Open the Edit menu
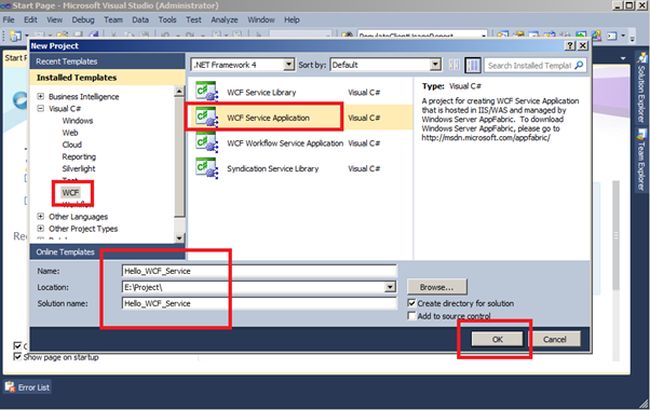This screenshot has width=650, height=410. click(x=31, y=19)
